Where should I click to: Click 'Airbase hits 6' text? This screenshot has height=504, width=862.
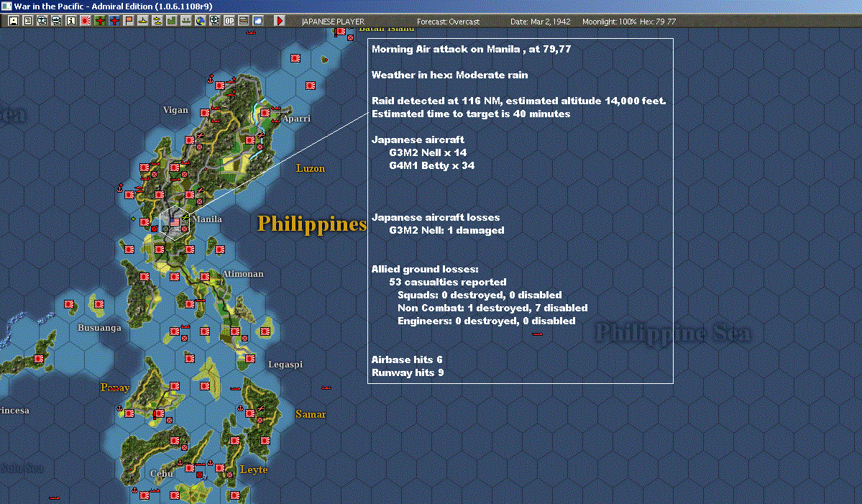[407, 359]
